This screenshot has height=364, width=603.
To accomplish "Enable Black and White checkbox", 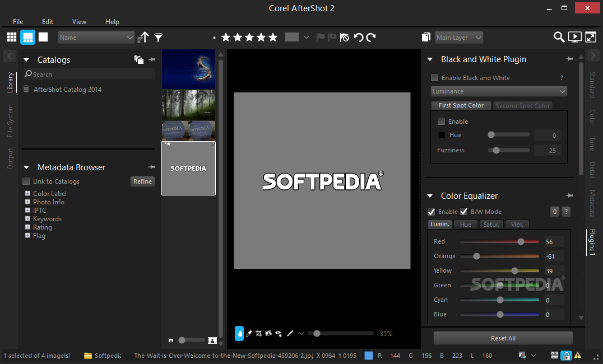I will coord(434,78).
